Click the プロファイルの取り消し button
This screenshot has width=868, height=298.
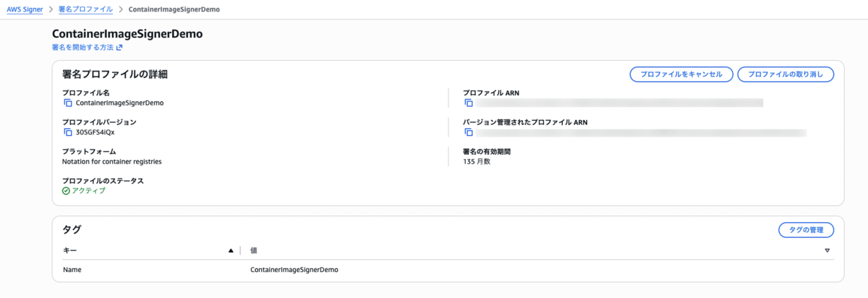point(786,74)
